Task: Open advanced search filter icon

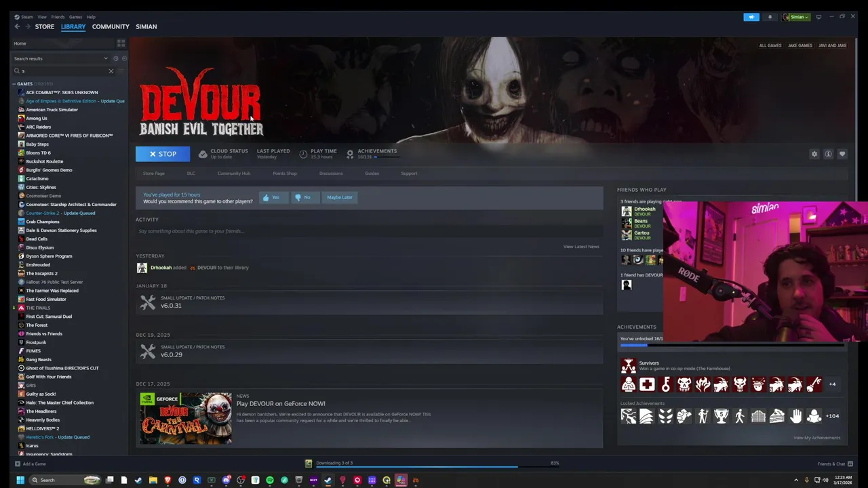Action: [x=122, y=70]
